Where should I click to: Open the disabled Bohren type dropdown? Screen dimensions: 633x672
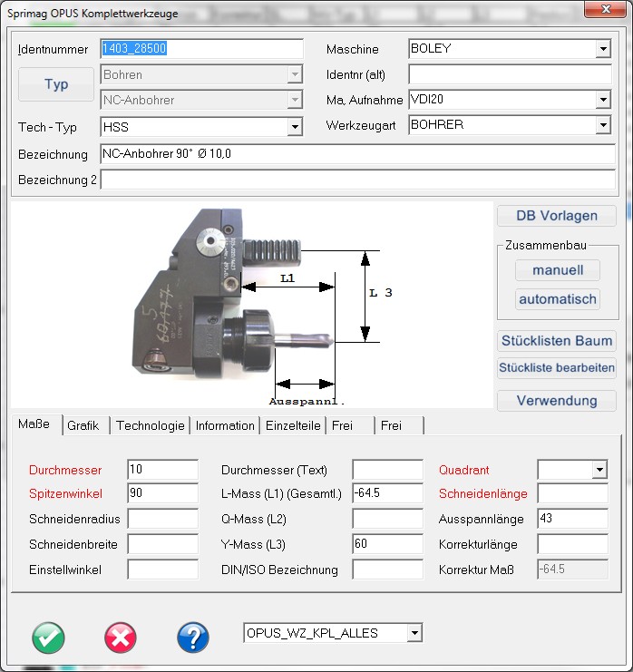coord(295,74)
